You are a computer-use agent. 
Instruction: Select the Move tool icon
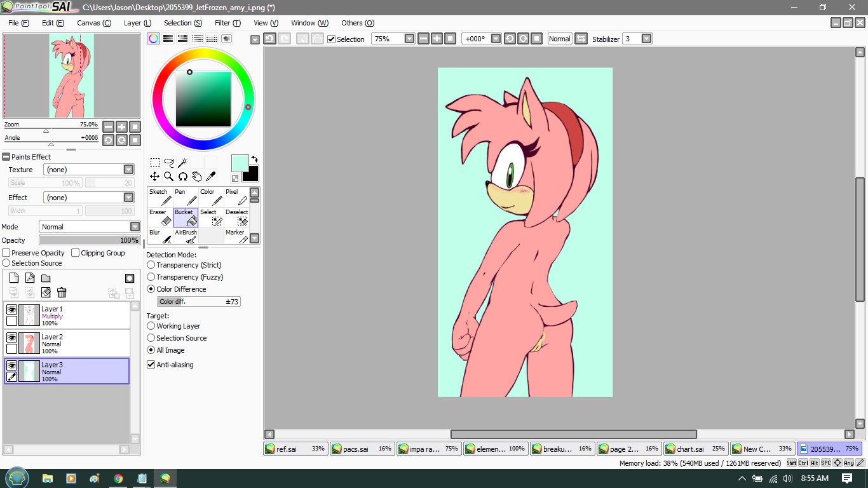(154, 177)
